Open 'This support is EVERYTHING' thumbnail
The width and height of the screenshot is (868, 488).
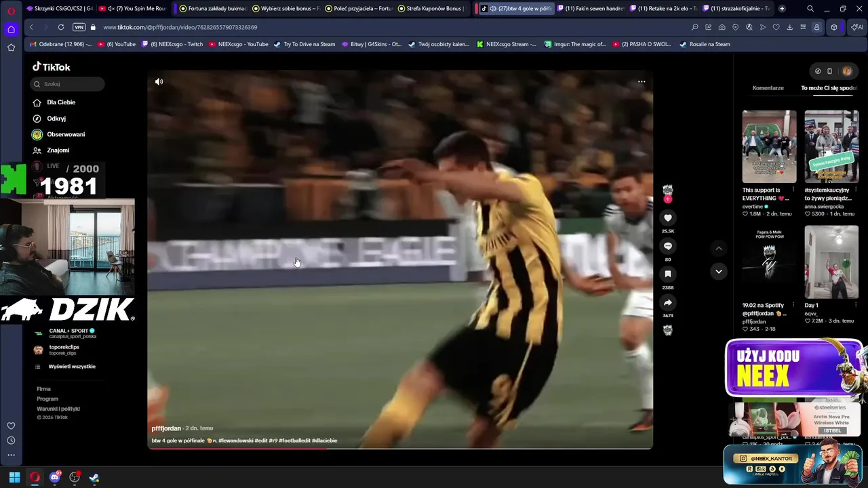[x=769, y=146]
